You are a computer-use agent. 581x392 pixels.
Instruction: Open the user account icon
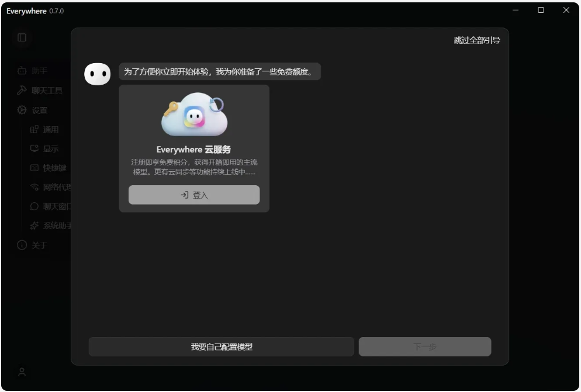point(22,372)
